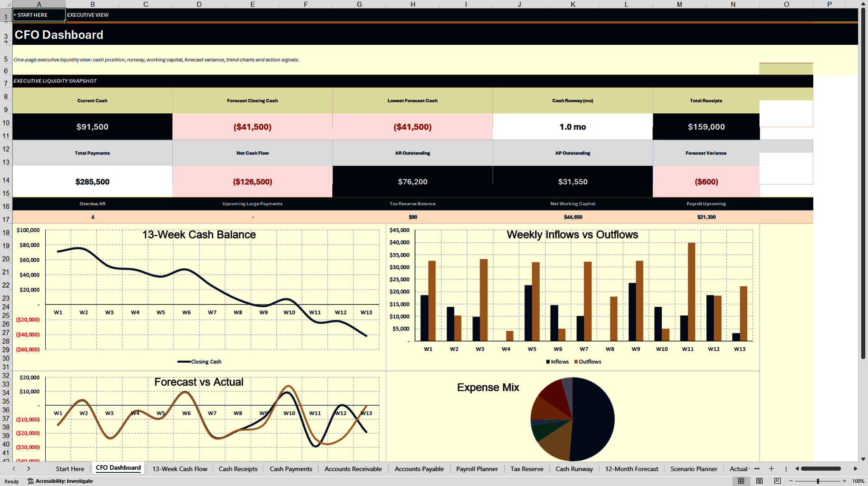Screen dimensions: 868x486
Task: Click the horizontal scrollbar thumb
Action: 821,469
